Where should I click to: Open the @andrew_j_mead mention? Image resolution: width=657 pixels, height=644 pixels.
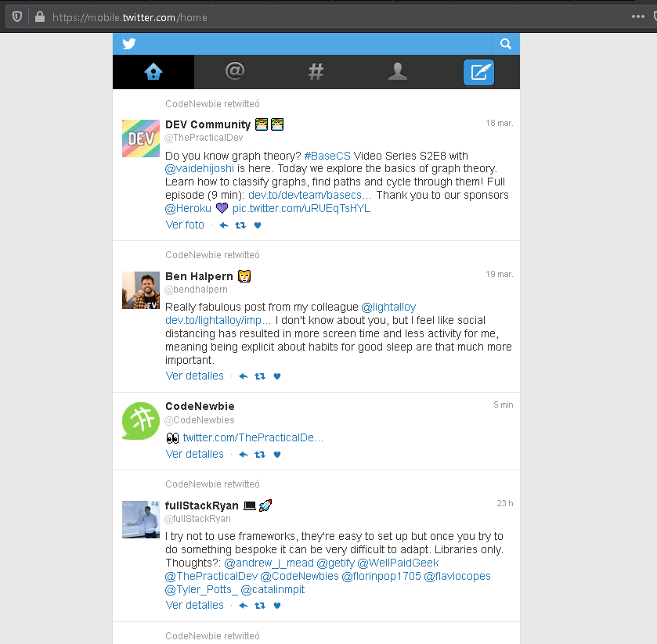tap(269, 563)
